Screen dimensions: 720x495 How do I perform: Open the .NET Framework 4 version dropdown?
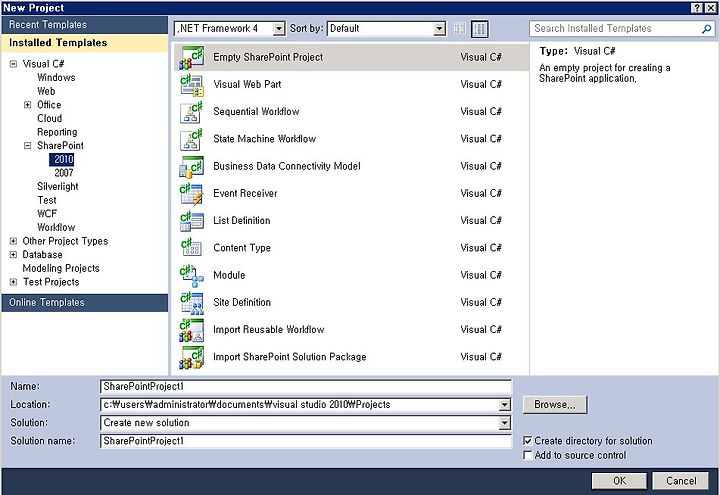coord(278,28)
